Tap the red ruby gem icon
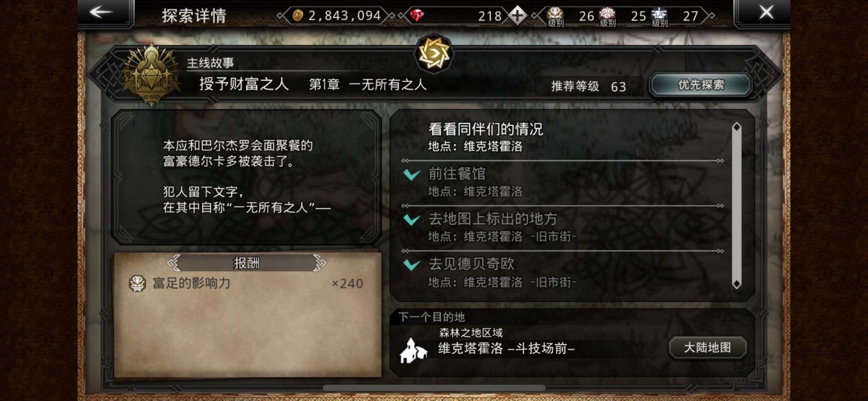Screen dimensions: 868x401 coord(417,16)
